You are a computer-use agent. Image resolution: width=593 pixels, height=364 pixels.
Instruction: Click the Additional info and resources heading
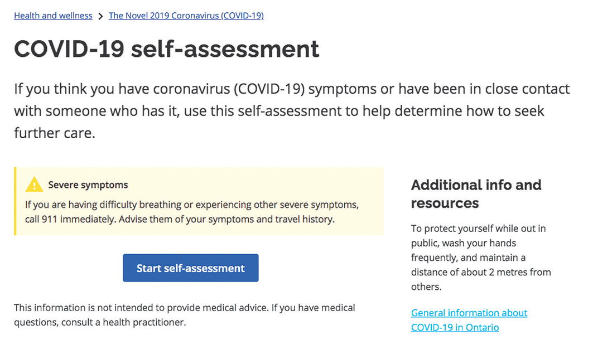click(476, 194)
